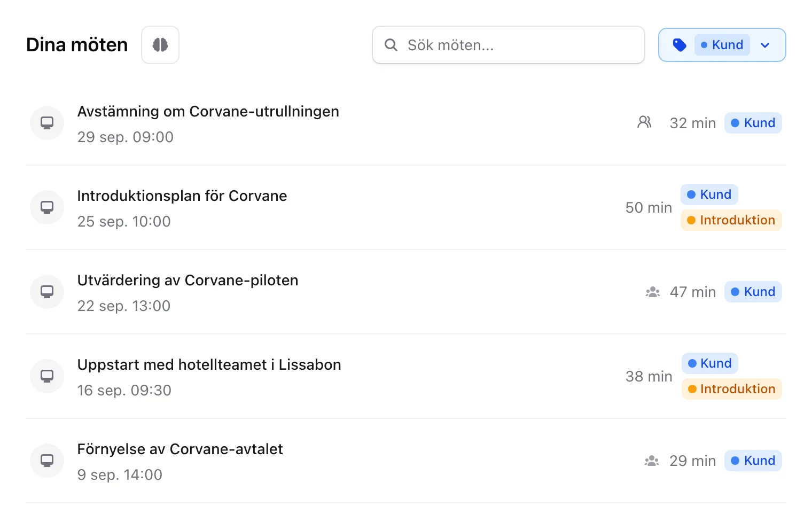Click the participants icon on the Avstämning row

[x=644, y=122]
